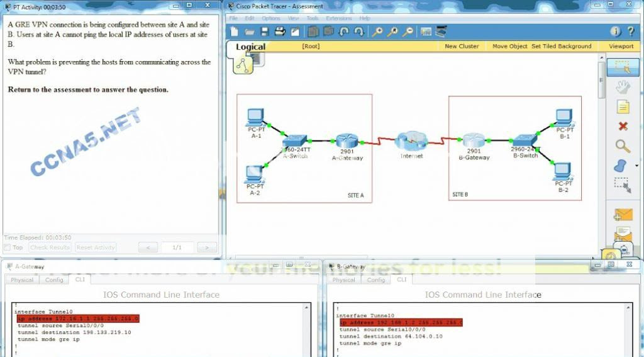Click Move Object in workspace bar
Screen dimensions: 644x357
pos(509,46)
